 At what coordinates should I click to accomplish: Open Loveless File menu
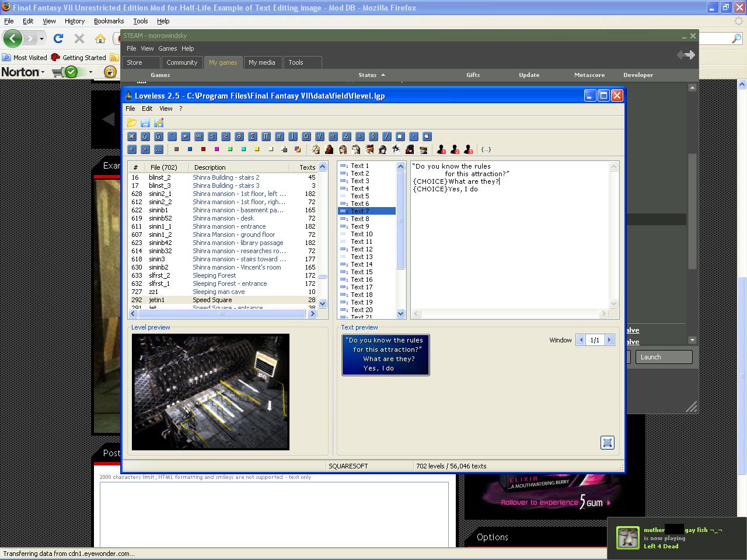pyautogui.click(x=130, y=108)
